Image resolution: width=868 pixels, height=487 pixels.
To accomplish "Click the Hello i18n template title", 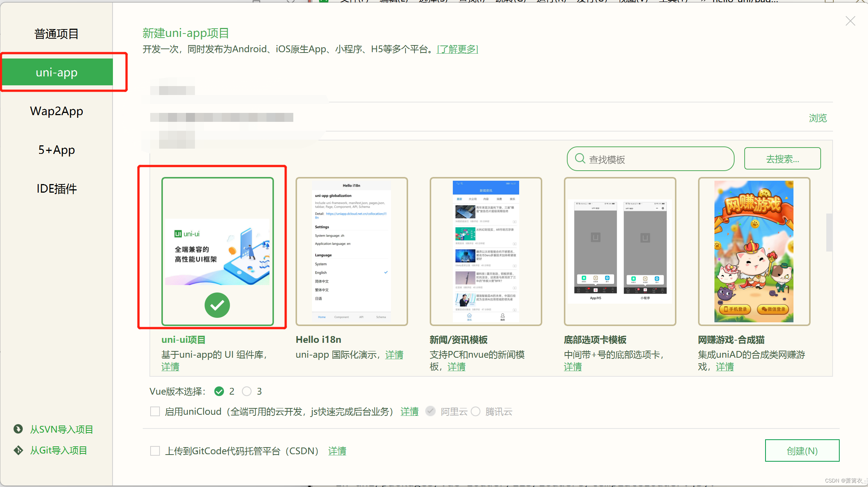I will click(318, 339).
